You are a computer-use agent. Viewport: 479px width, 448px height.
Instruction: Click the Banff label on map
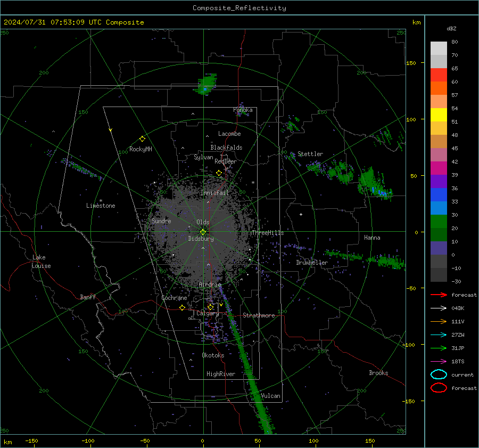coord(88,297)
